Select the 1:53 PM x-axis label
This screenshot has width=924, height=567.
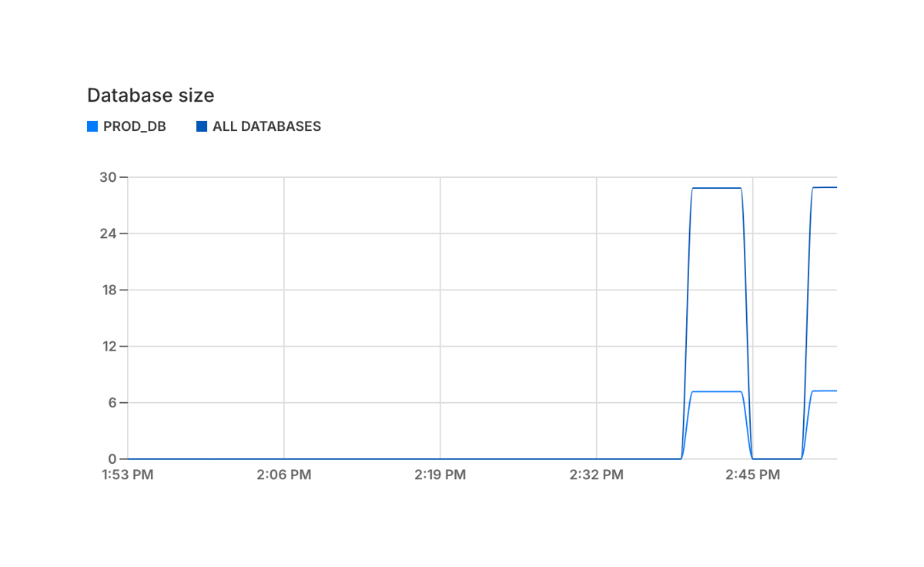pyautogui.click(x=128, y=475)
